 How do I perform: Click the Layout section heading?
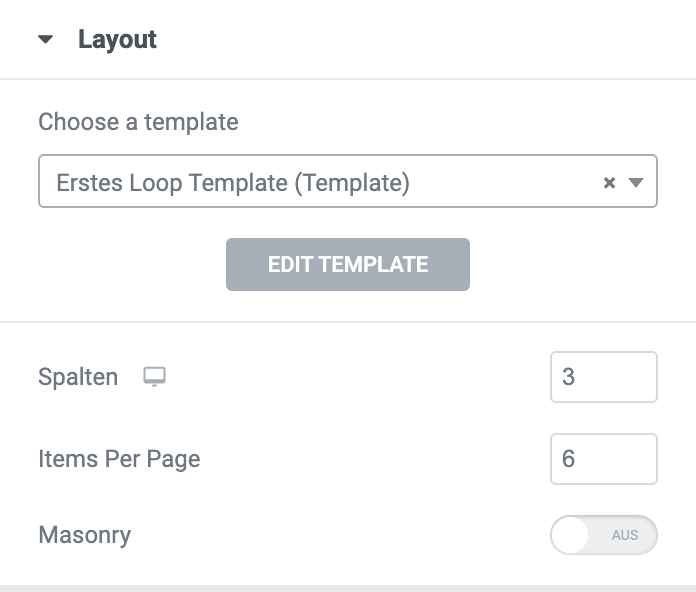pos(117,39)
